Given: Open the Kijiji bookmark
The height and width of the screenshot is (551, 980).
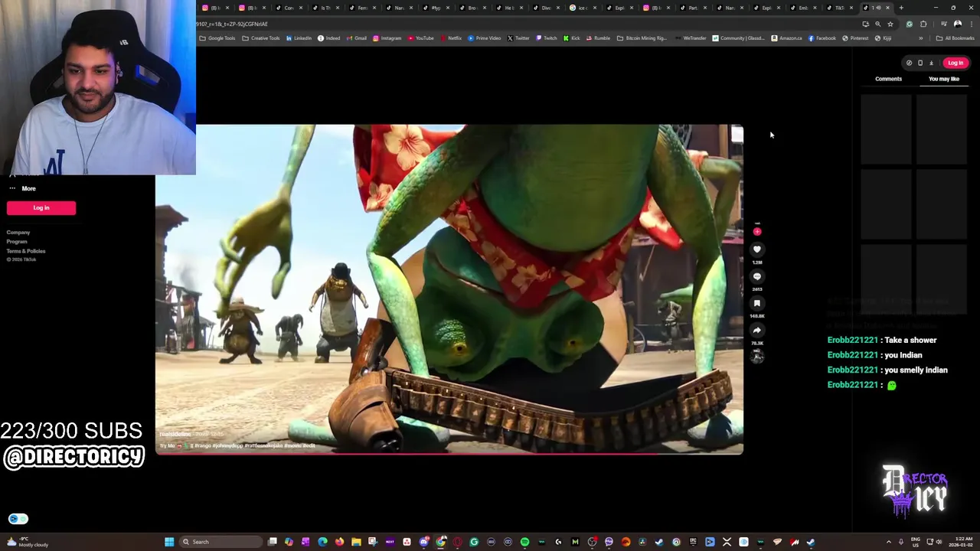Looking at the screenshot, I should [x=884, y=38].
